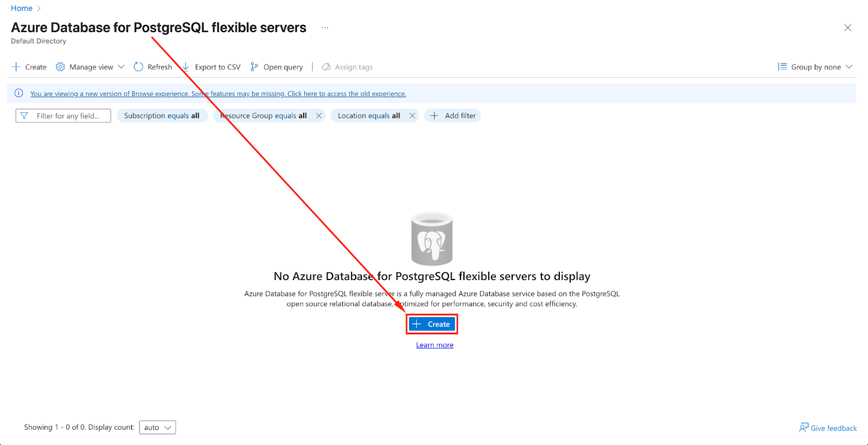Open the Resource Group equals all filter
The width and height of the screenshot is (868, 445).
[263, 116]
